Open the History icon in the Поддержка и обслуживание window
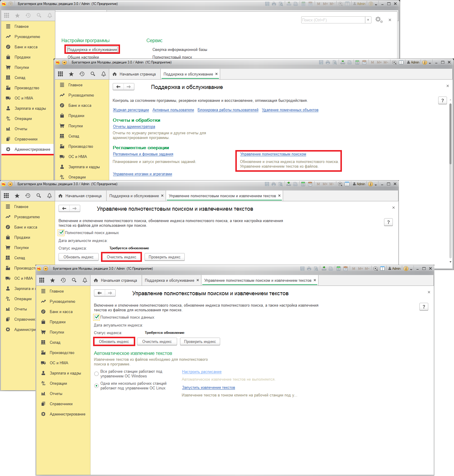Image resolution: width=454 pixels, height=476 pixels. (82, 74)
